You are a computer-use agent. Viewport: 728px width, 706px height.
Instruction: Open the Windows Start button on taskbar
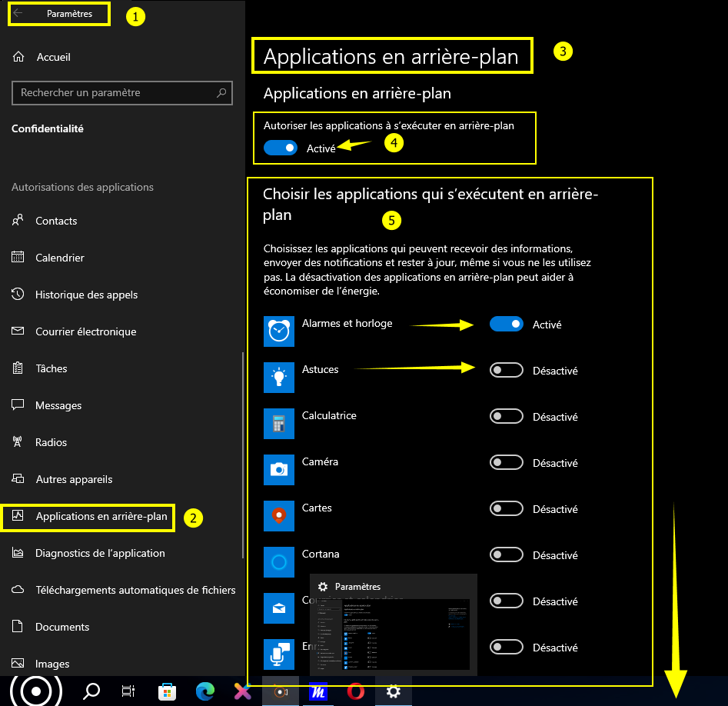(36, 691)
